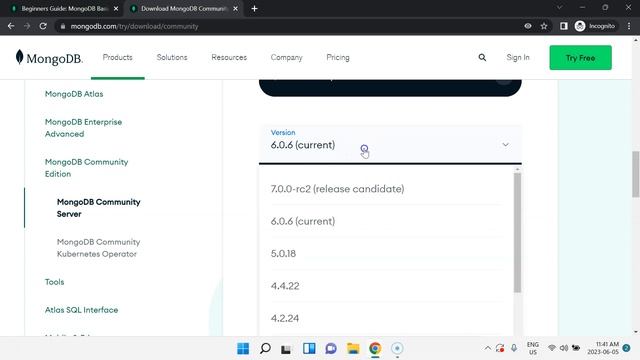The image size is (640, 360).
Task: Click the eye tracking-protection icon in address bar
Action: tap(528, 26)
